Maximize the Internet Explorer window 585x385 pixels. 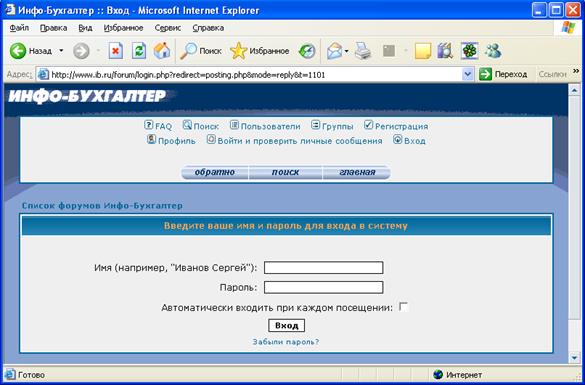pyautogui.click(x=556, y=10)
